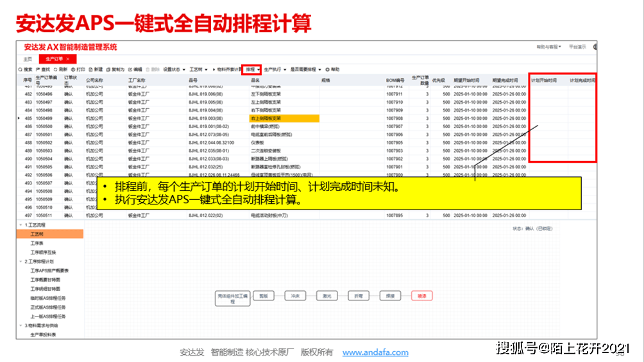644x362 pixels.
Task: Open the 工艺树 toolbar dropdown
Action: pyautogui.click(x=198, y=70)
